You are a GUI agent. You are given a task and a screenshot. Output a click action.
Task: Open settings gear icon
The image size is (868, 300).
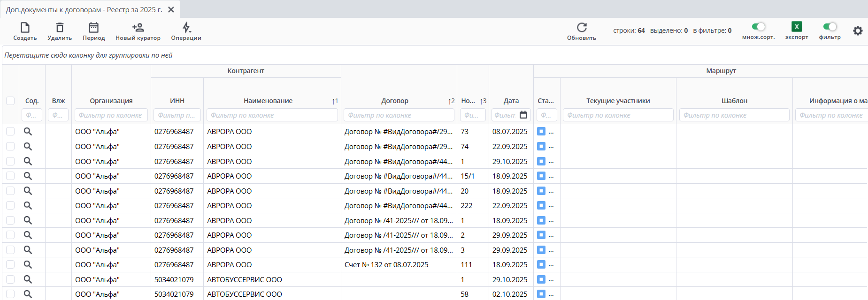(x=858, y=31)
